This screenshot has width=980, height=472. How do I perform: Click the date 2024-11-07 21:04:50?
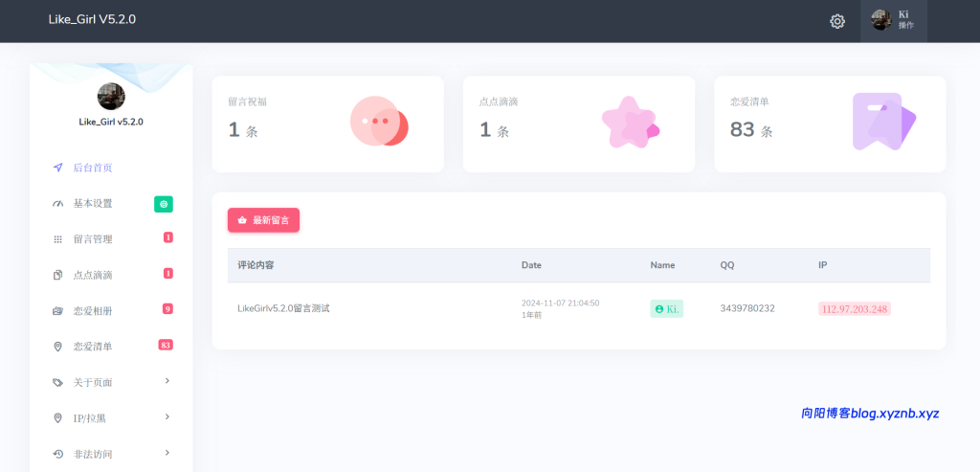coord(560,303)
